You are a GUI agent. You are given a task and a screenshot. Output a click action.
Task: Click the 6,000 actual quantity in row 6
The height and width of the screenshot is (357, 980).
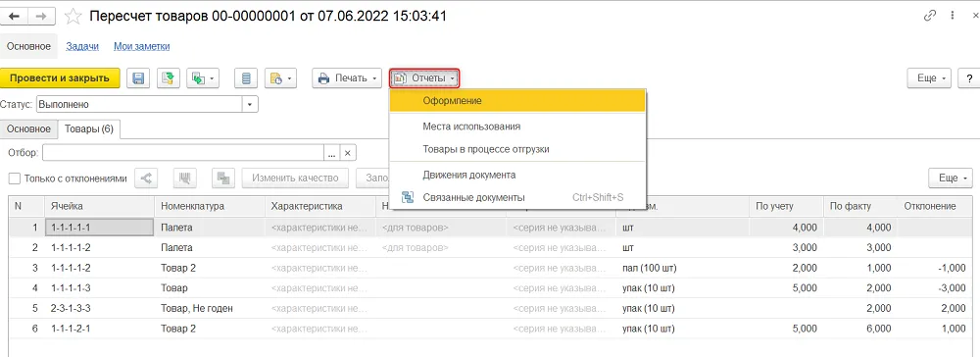pyautogui.click(x=879, y=329)
